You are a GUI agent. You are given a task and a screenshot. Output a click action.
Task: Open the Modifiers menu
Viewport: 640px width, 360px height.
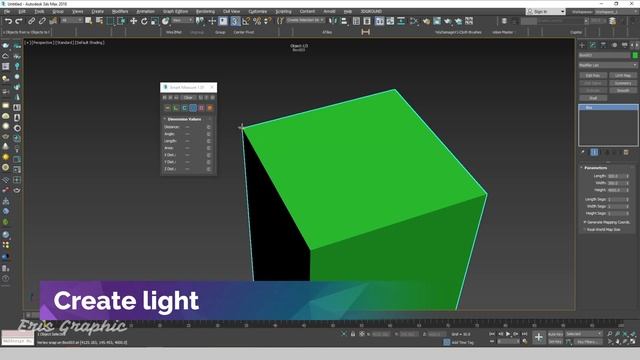click(120, 11)
